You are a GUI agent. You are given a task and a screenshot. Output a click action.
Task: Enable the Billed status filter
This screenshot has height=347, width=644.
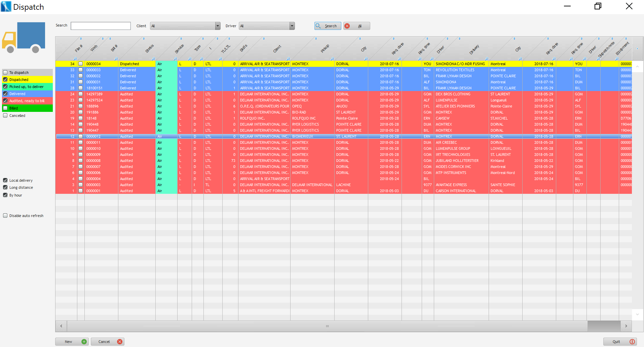pyautogui.click(x=5, y=108)
